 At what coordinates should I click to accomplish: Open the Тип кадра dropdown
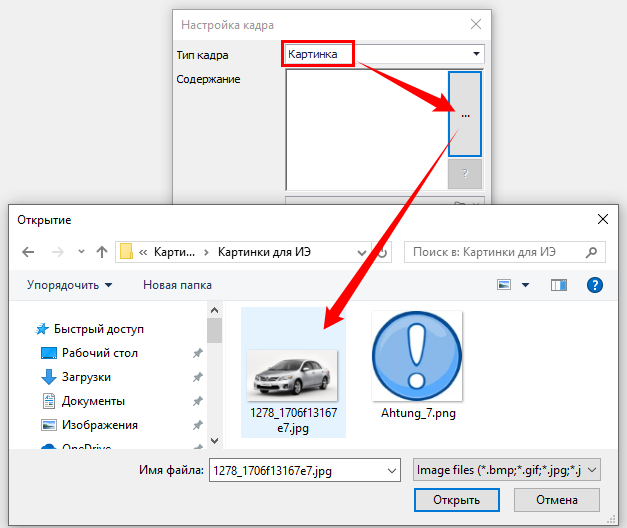pyautogui.click(x=477, y=54)
